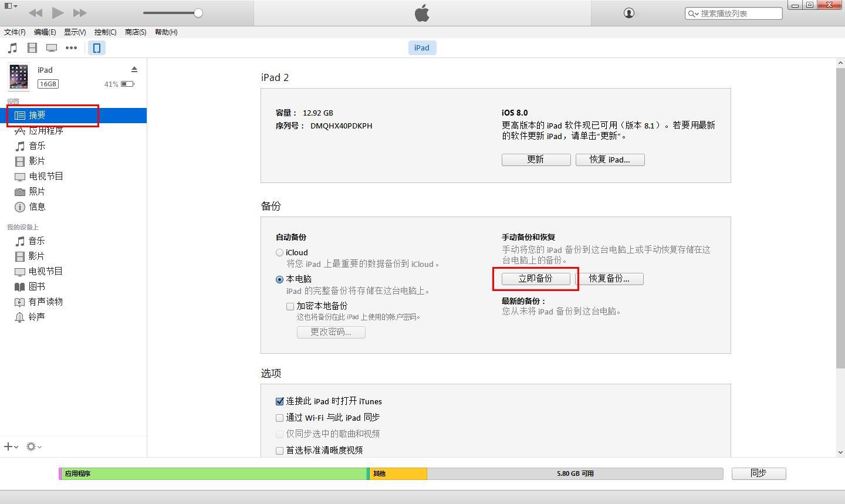This screenshot has width=845, height=504.
Task: Open the ellipsis overflow menu in the toolbar
Action: point(72,48)
